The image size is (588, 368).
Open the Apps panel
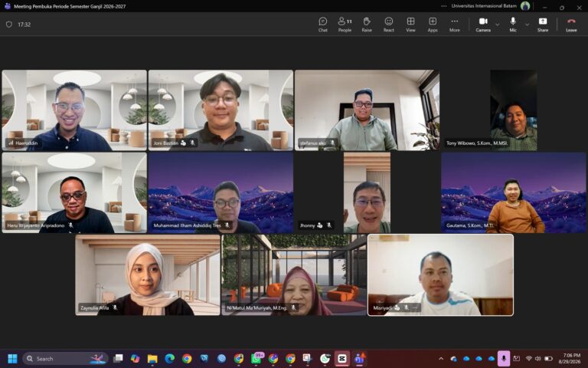(433, 25)
